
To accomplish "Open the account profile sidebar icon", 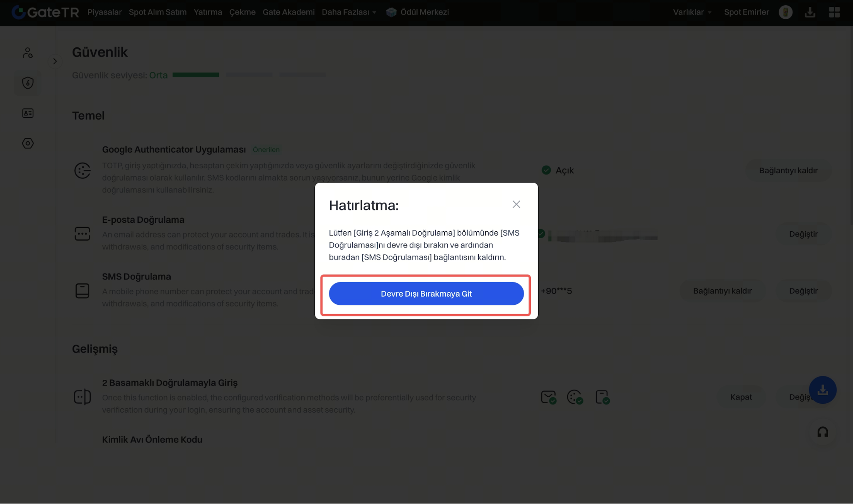I will coord(28,52).
